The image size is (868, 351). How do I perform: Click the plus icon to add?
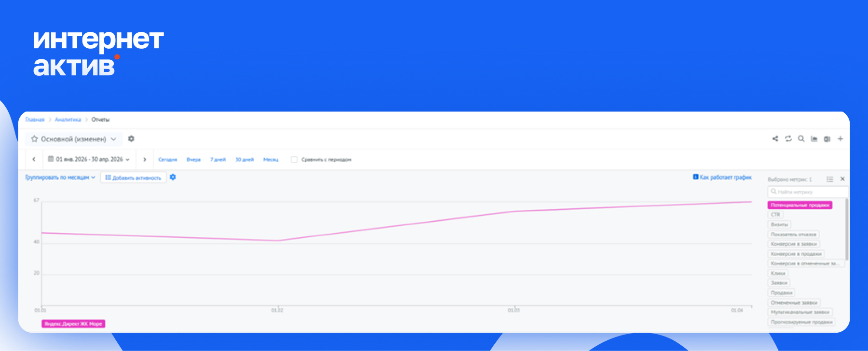pyautogui.click(x=841, y=139)
